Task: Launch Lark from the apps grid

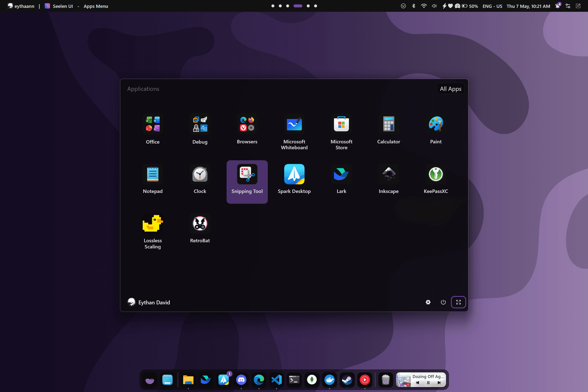Action: coord(341,179)
